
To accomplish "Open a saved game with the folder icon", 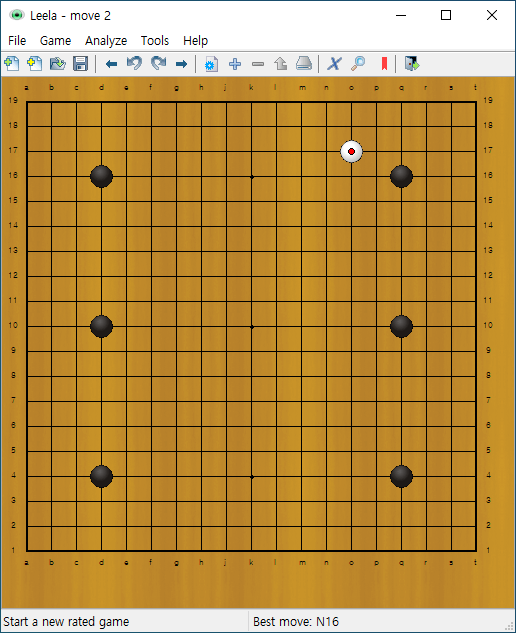I will 58,64.
